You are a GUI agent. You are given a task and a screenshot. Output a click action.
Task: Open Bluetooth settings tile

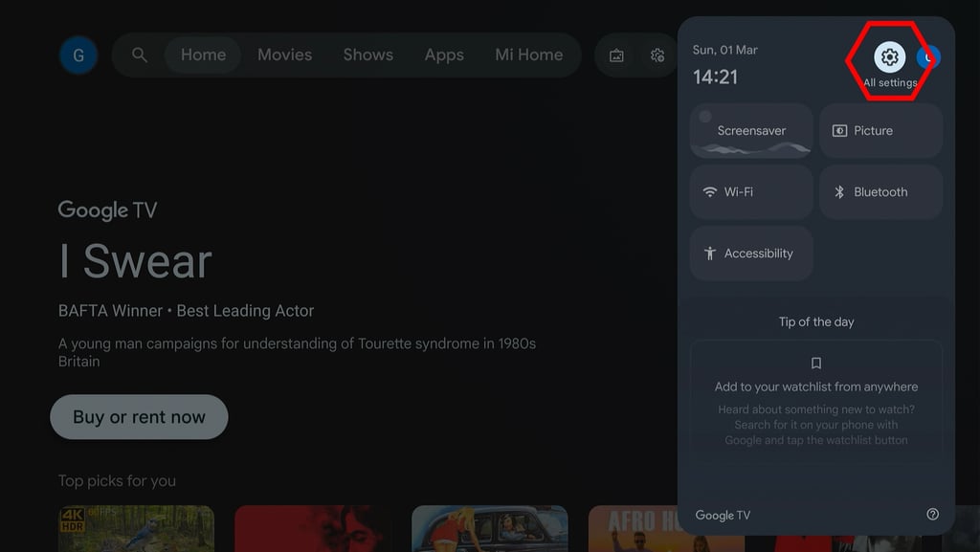pyautogui.click(x=880, y=191)
